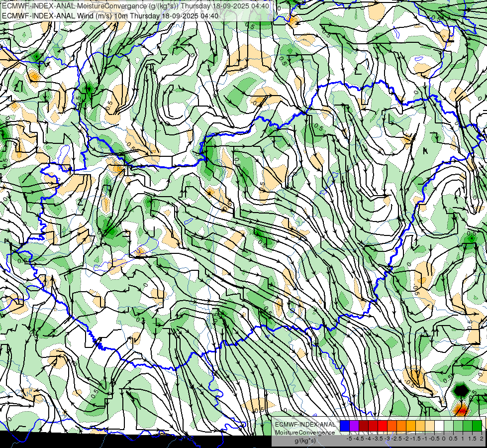Click the -3.5 tick label on the legend
This screenshot has width=487, height=448.
378,439
